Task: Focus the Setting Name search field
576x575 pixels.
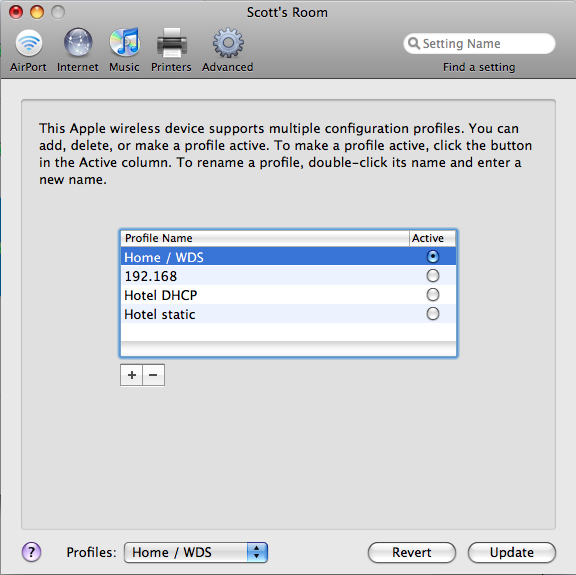Action: (x=479, y=43)
